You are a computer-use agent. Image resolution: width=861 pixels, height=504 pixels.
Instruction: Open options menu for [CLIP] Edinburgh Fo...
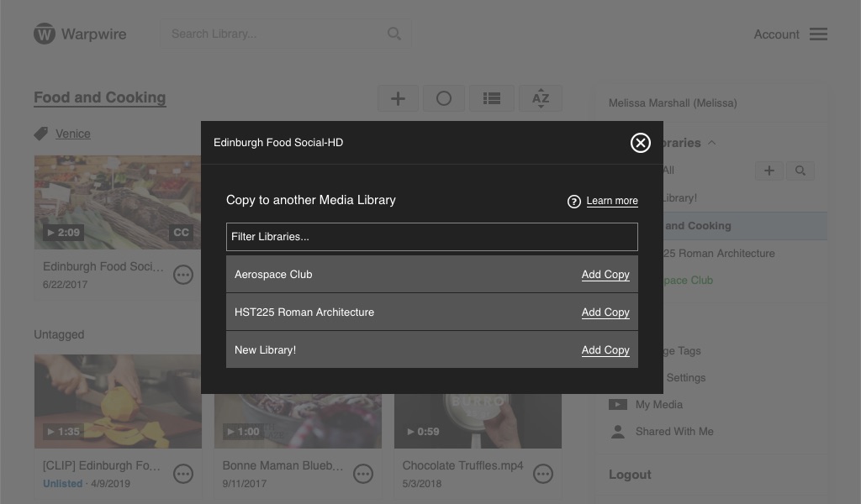(x=183, y=474)
